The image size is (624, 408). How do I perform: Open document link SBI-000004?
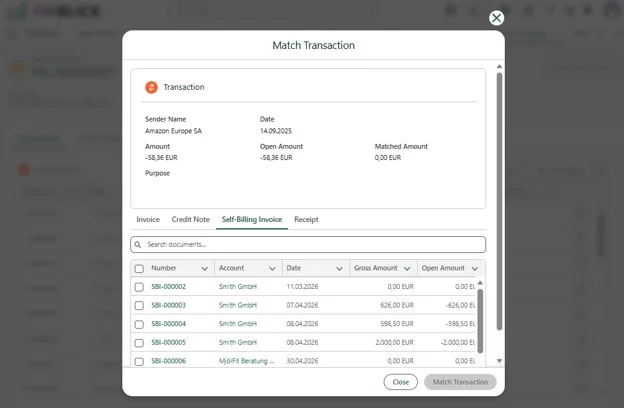click(x=168, y=324)
